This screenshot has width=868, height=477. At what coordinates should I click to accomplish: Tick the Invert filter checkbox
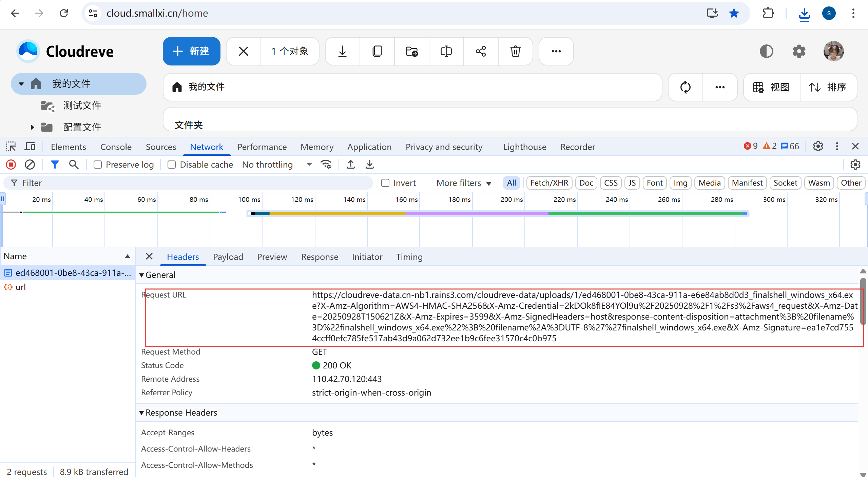click(x=385, y=183)
